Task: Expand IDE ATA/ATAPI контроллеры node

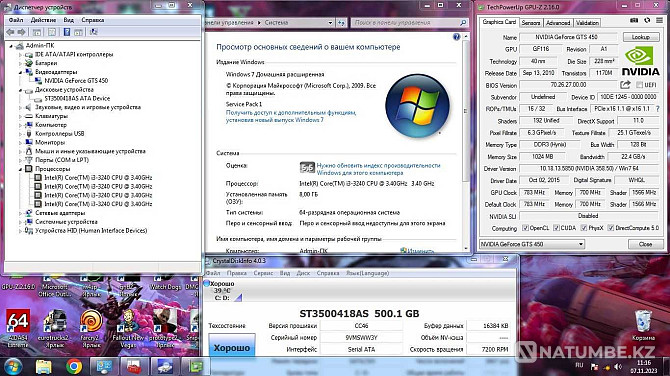Action: tap(20, 55)
